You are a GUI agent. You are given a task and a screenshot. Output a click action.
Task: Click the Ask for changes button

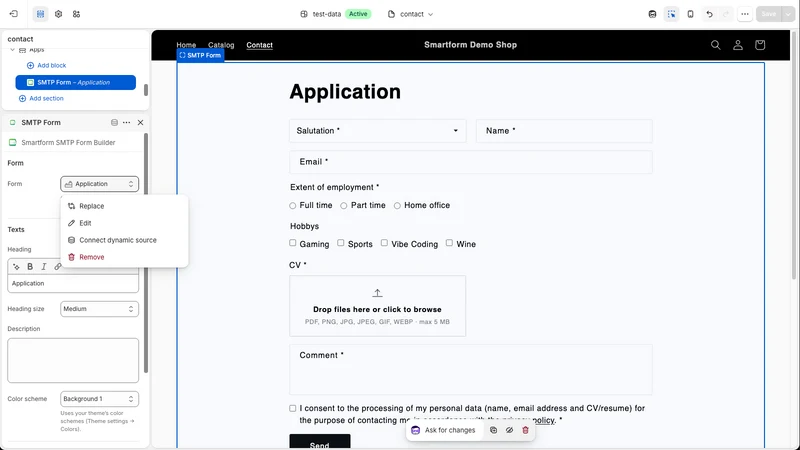pos(444,430)
